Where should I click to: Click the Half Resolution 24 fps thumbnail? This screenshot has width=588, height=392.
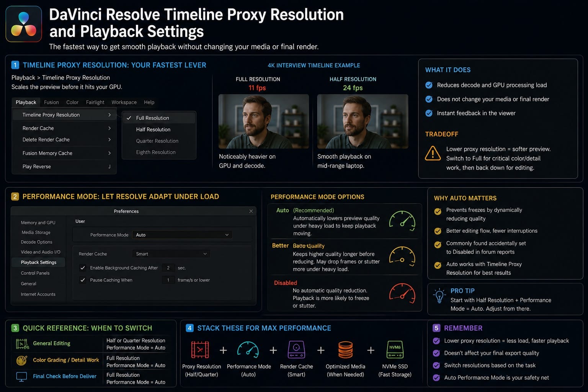point(363,121)
